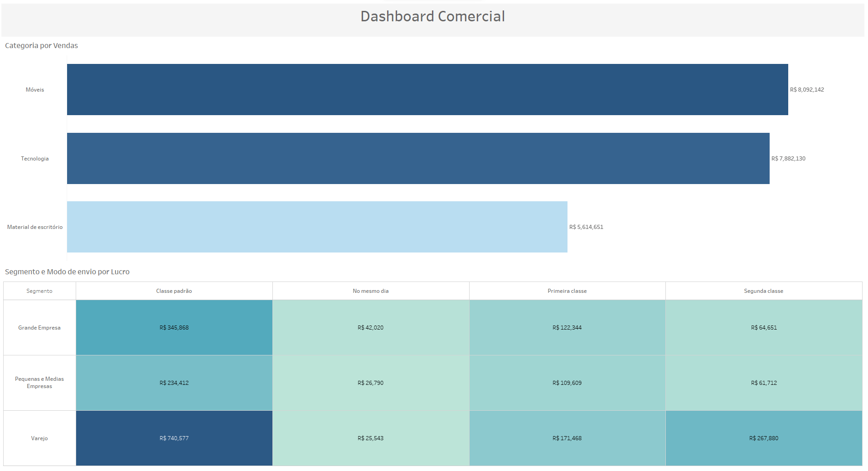This screenshot has height=471, width=868.
Task: Click the R$ 171,468 profit cell
Action: (x=567, y=438)
